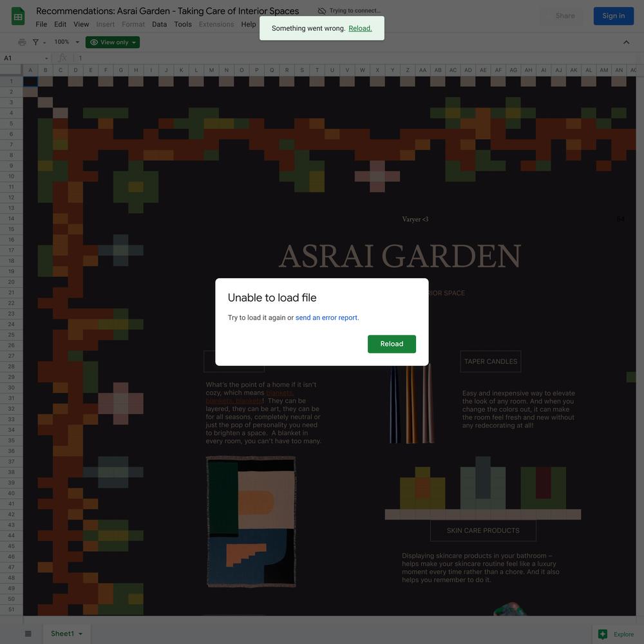Click the blue Sign in button
Image resolution: width=644 pixels, height=644 pixels.
click(x=613, y=16)
